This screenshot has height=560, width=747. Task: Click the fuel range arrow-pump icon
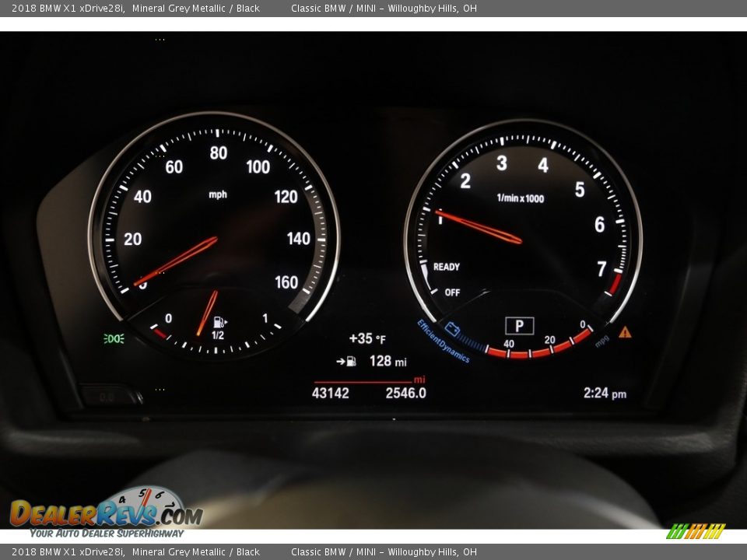point(346,362)
